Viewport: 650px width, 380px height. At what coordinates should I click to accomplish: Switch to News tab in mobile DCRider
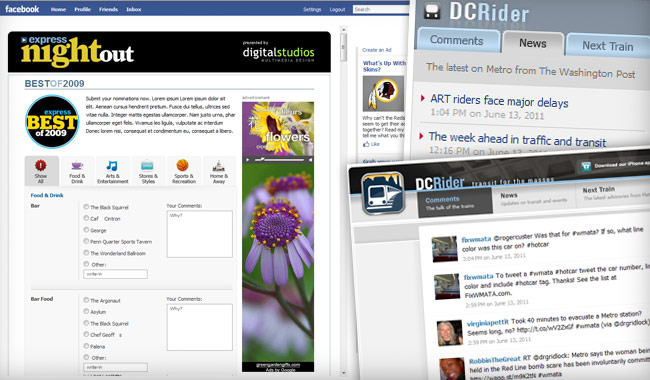pyautogui.click(x=533, y=43)
